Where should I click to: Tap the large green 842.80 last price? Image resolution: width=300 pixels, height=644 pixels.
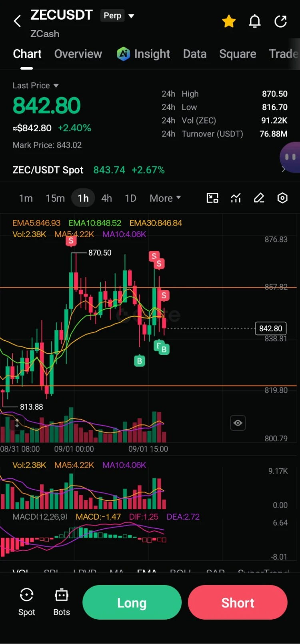click(46, 106)
